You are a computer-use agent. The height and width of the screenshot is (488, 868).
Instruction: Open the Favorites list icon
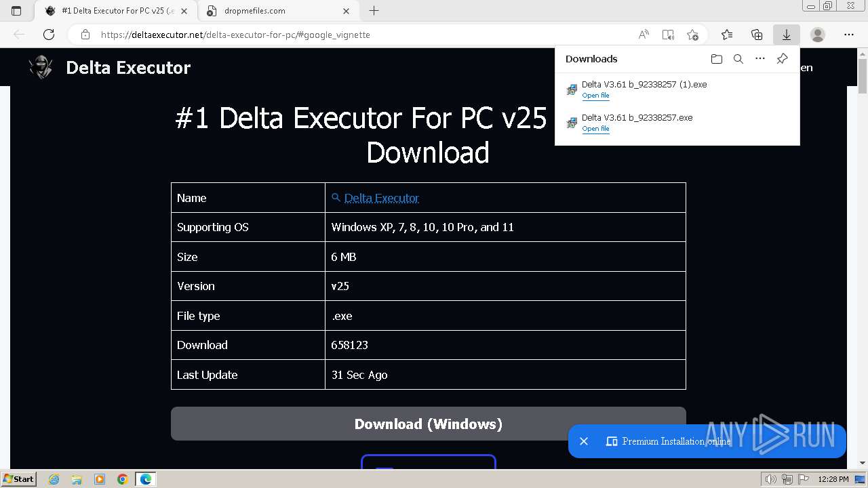click(x=727, y=35)
